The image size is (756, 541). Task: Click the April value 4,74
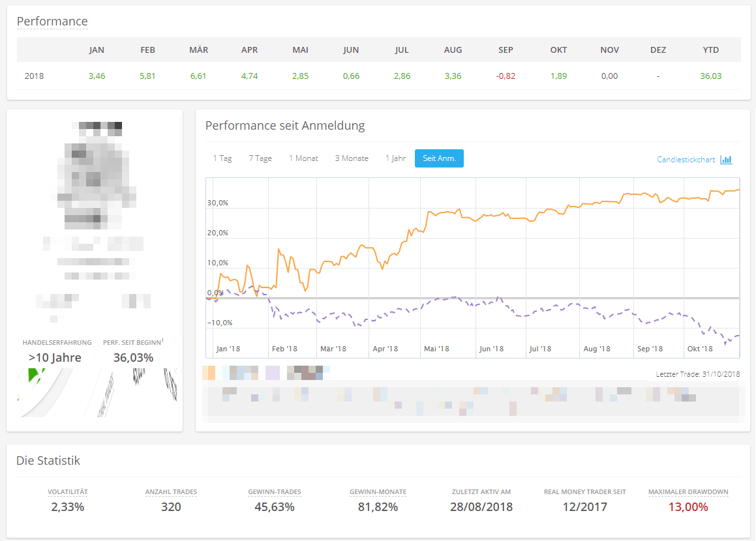(249, 76)
